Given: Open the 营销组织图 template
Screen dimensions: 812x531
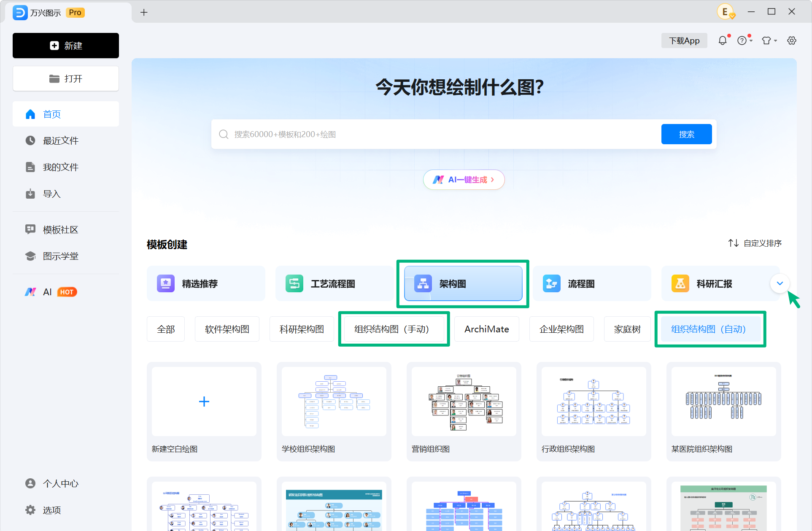Looking at the screenshot, I should (464, 411).
